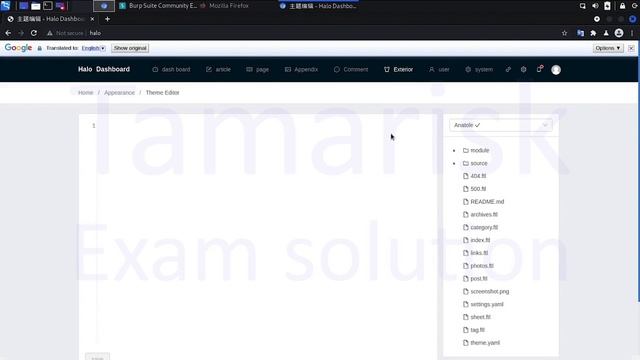Click the Not secure warning icon

pos(50,33)
